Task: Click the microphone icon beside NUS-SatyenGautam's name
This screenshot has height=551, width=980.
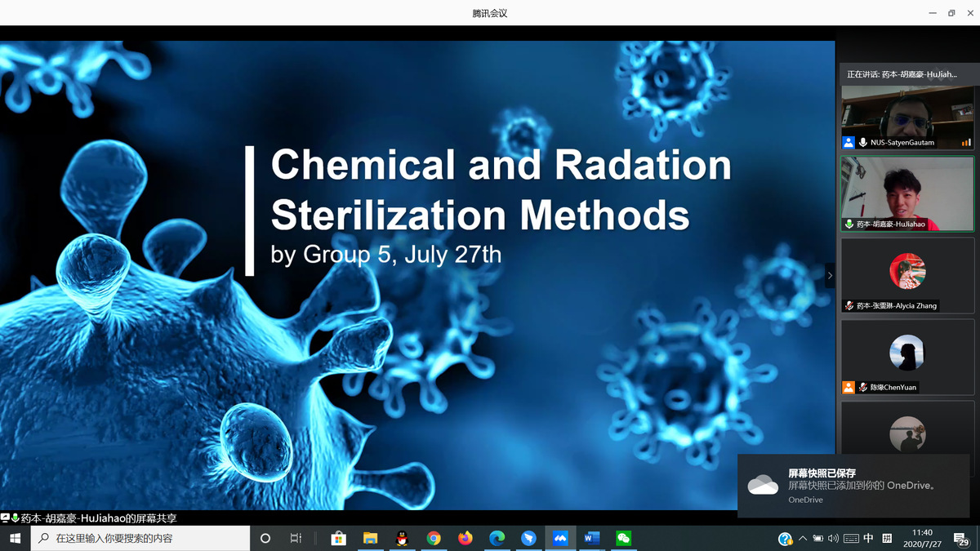Action: 862,142
